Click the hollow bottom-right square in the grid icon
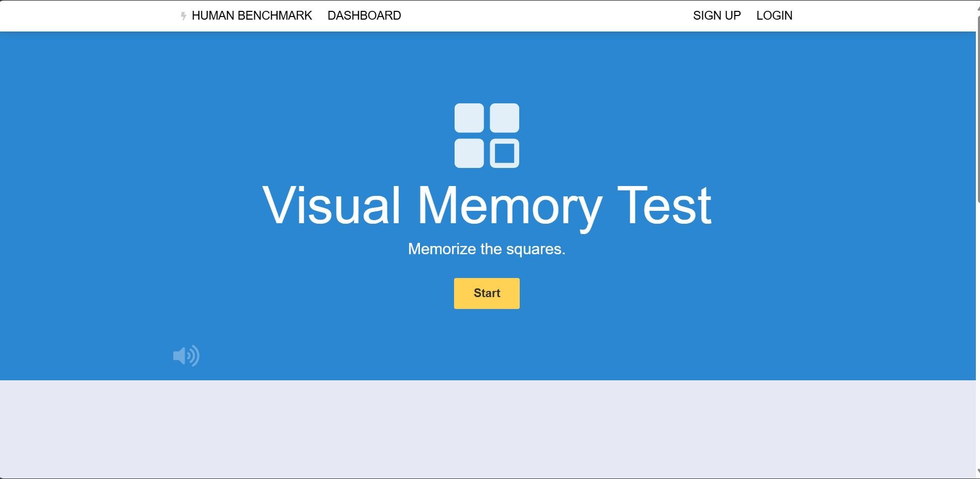Viewport: 980px width, 479px height. tap(504, 153)
